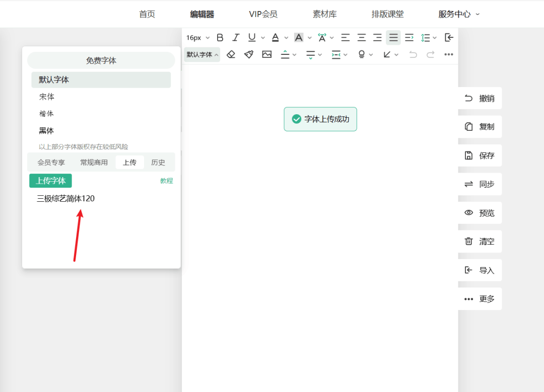This screenshot has height=392, width=544.
Task: Collapse the 默认字体 font family dropdown
Action: point(202,54)
